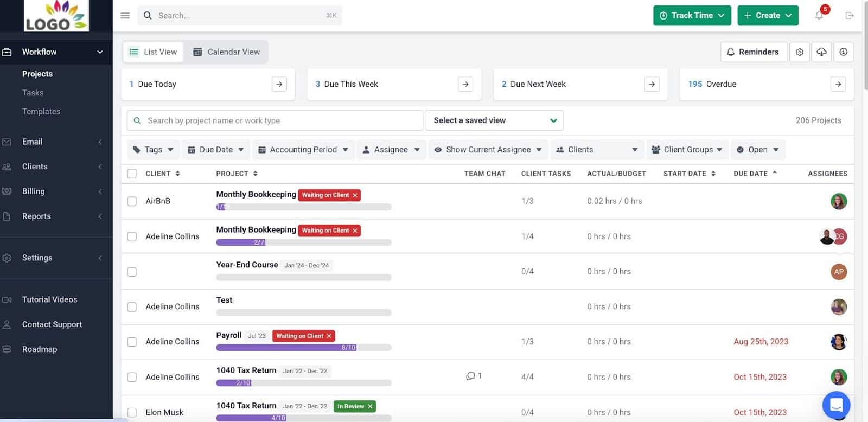Toggle the select-all checkbox in header
868x422 pixels.
(132, 174)
